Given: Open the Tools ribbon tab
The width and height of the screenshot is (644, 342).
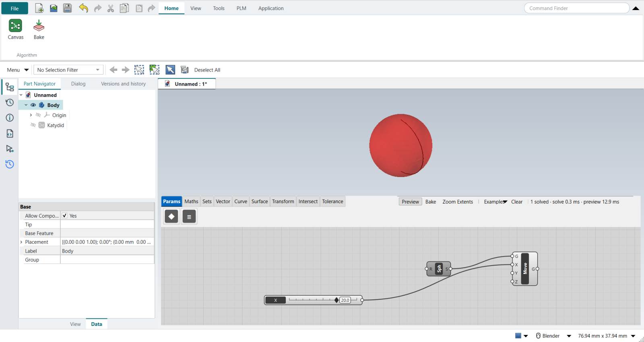Looking at the screenshot, I should (219, 8).
